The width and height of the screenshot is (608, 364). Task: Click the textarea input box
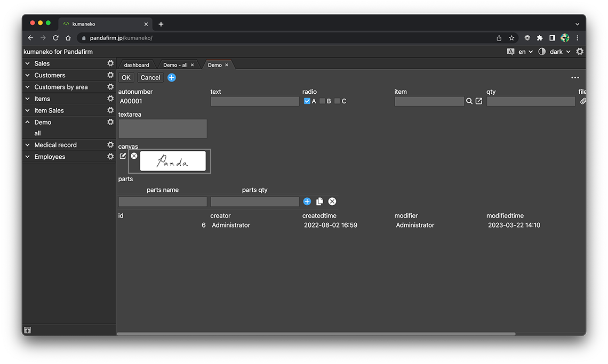(x=163, y=129)
